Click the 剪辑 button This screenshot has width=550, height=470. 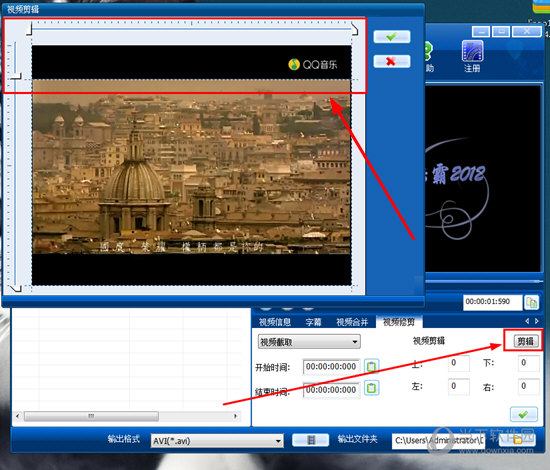[x=525, y=341]
